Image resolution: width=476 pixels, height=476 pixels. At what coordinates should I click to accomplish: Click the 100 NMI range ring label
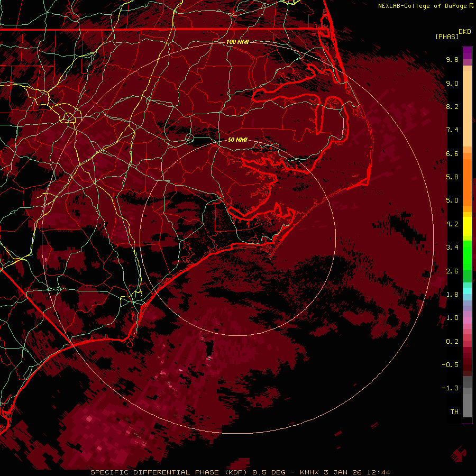point(237,42)
